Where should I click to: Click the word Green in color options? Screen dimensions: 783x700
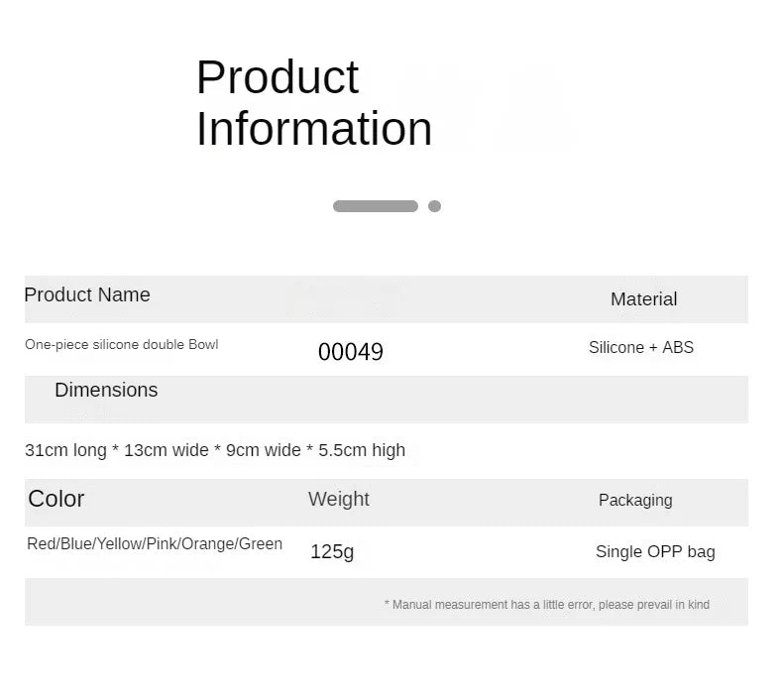261,544
